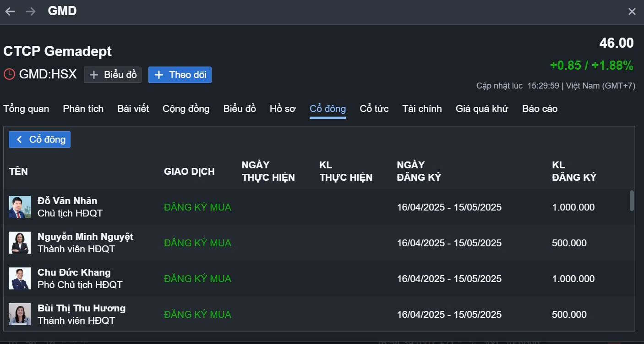Open the Bài viết tab

(x=133, y=109)
